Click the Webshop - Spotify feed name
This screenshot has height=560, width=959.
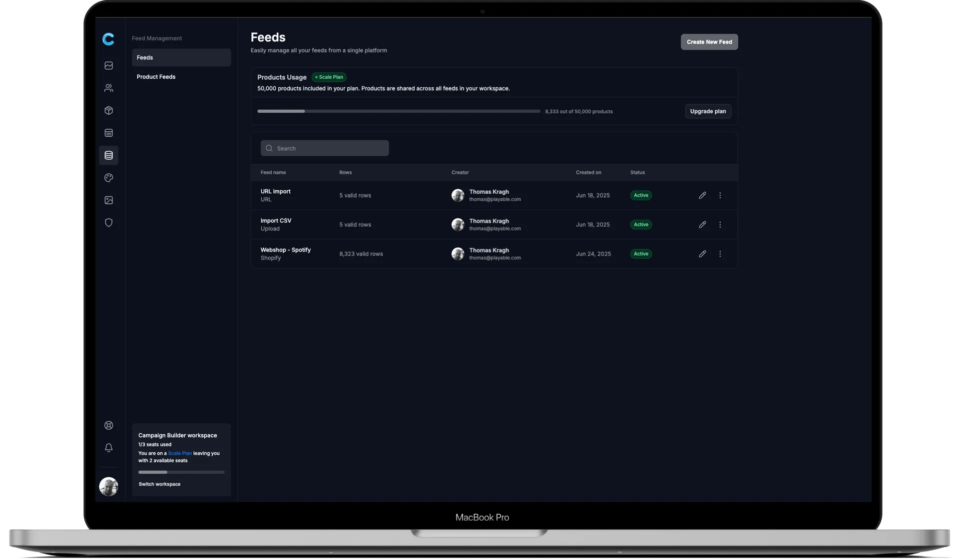[x=286, y=250]
